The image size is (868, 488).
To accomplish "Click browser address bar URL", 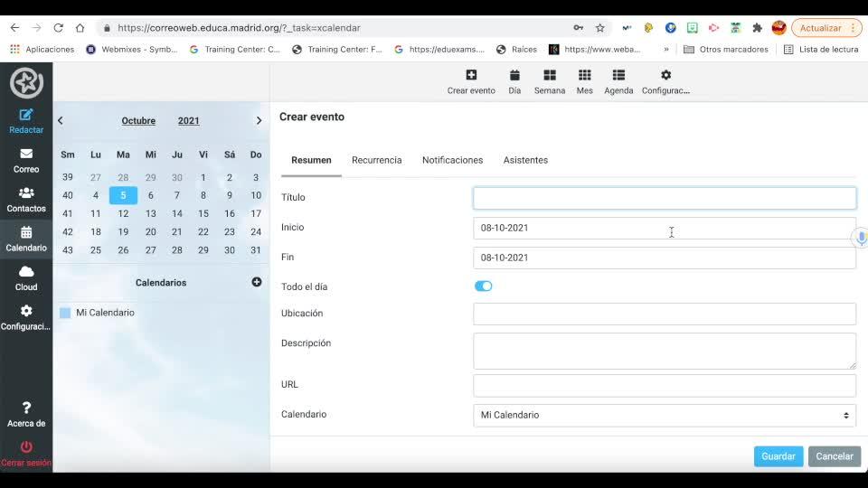I will 239,28.
